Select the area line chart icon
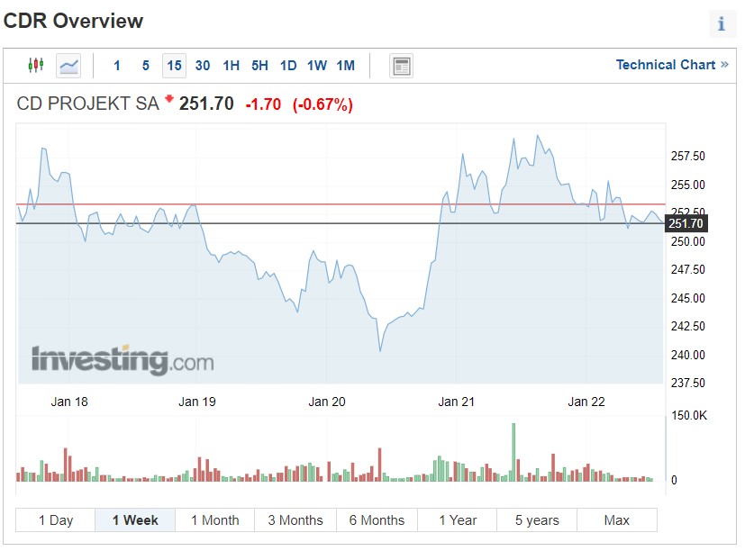745x560 pixels. tap(68, 65)
